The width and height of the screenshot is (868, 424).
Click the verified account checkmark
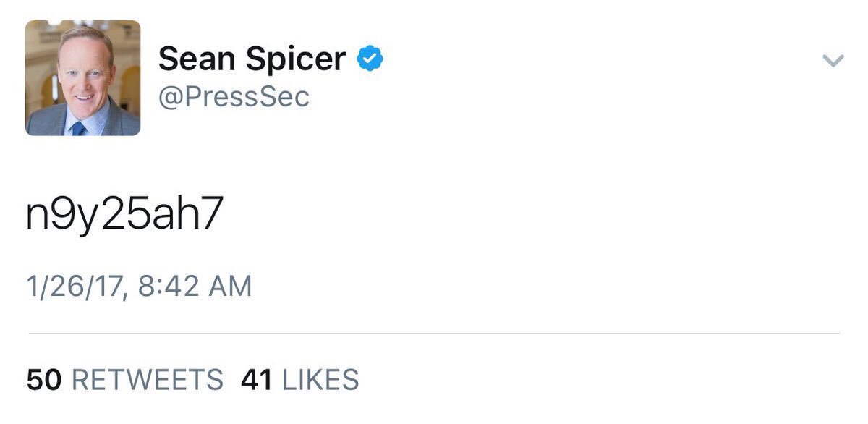tap(371, 57)
